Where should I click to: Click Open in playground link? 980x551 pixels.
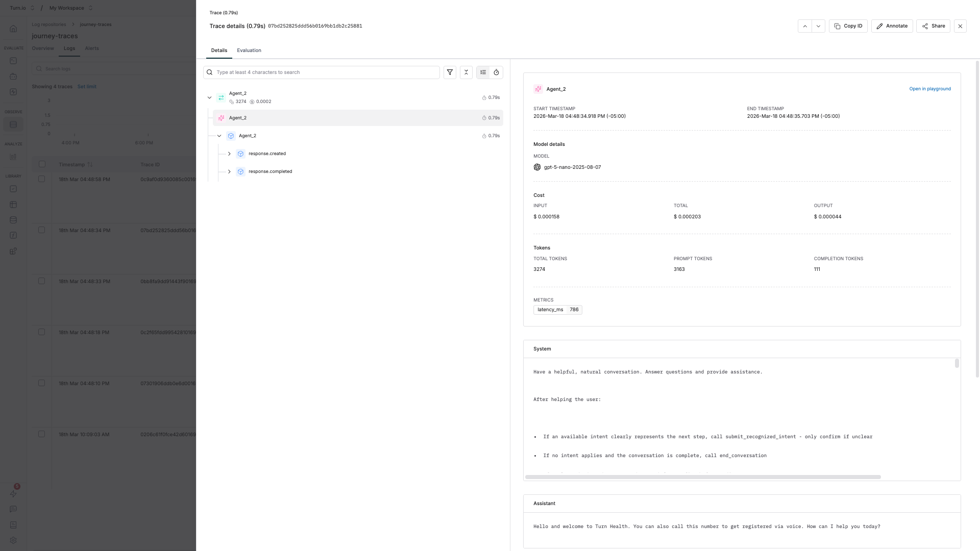[x=929, y=89]
